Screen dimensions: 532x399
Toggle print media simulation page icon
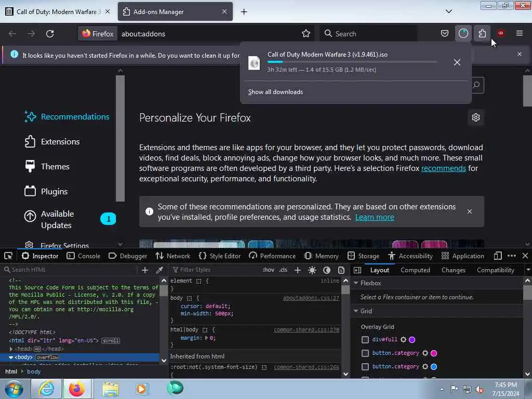click(341, 270)
